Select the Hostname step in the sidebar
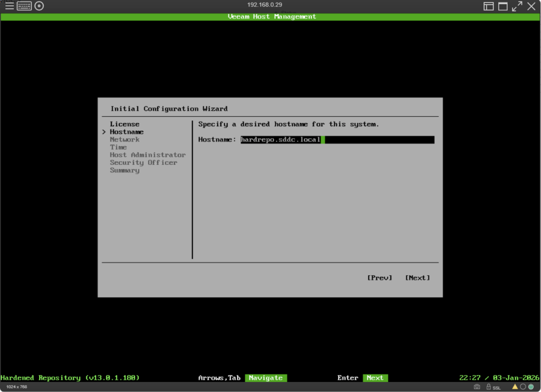The image size is (541, 392). click(x=127, y=132)
